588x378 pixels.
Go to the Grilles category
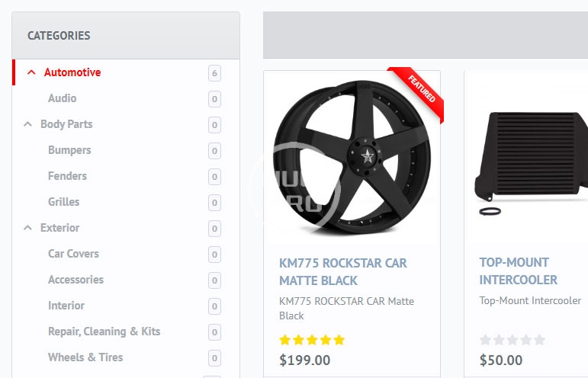[x=63, y=202]
